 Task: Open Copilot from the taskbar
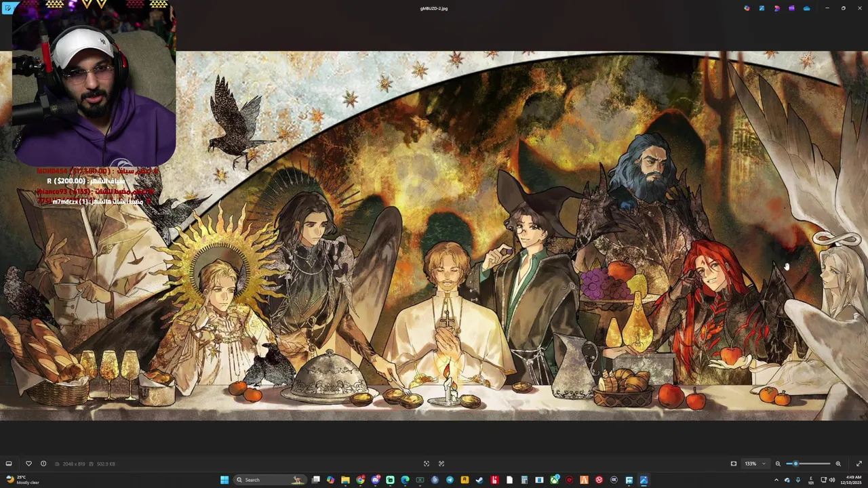point(330,480)
